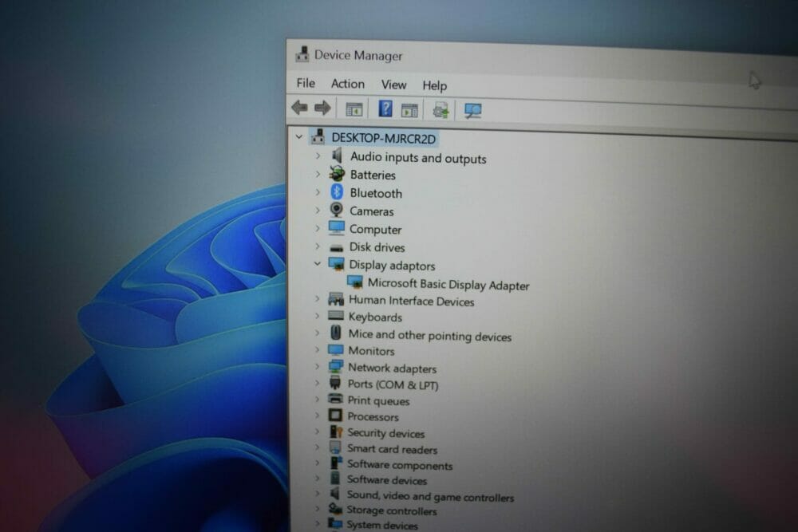Click the Show/Hide console tree toolbar icon
The width and height of the screenshot is (798, 532).
click(354, 109)
